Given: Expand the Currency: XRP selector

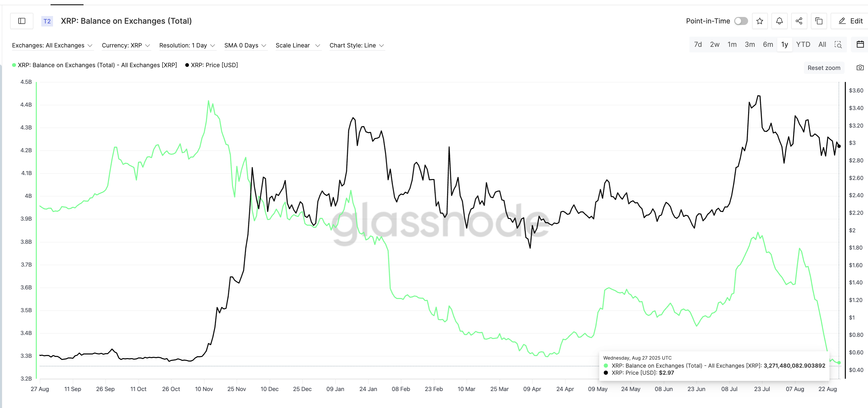Looking at the screenshot, I should click(x=126, y=45).
